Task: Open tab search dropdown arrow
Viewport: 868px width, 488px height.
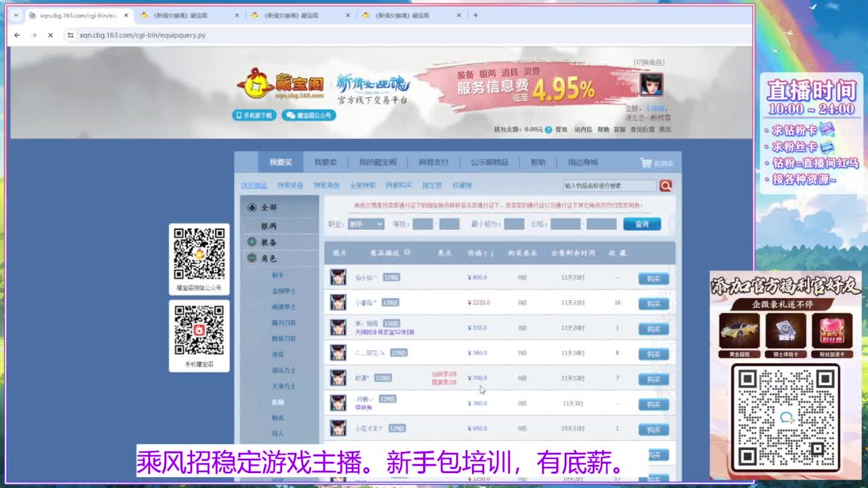Action: pos(16,15)
